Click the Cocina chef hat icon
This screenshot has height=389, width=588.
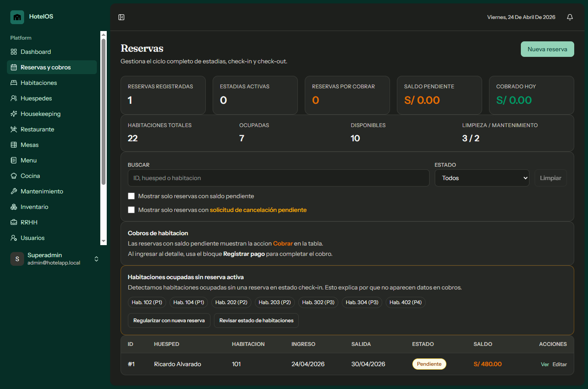[14, 176]
